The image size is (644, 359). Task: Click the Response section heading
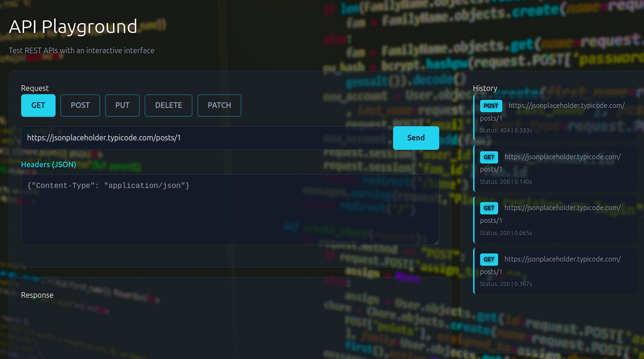(x=37, y=294)
